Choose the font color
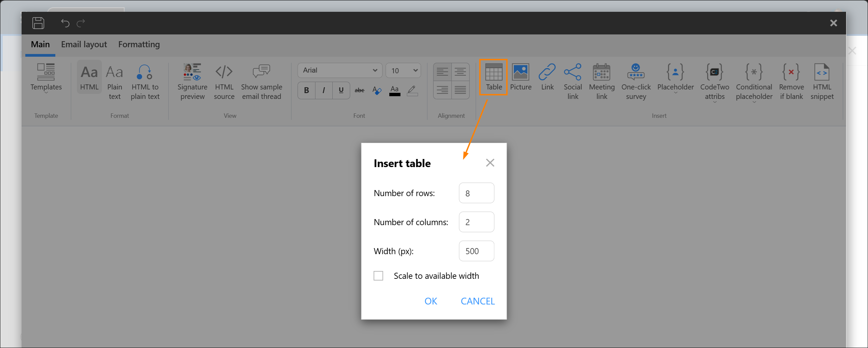Image resolution: width=868 pixels, height=348 pixels. point(395,90)
